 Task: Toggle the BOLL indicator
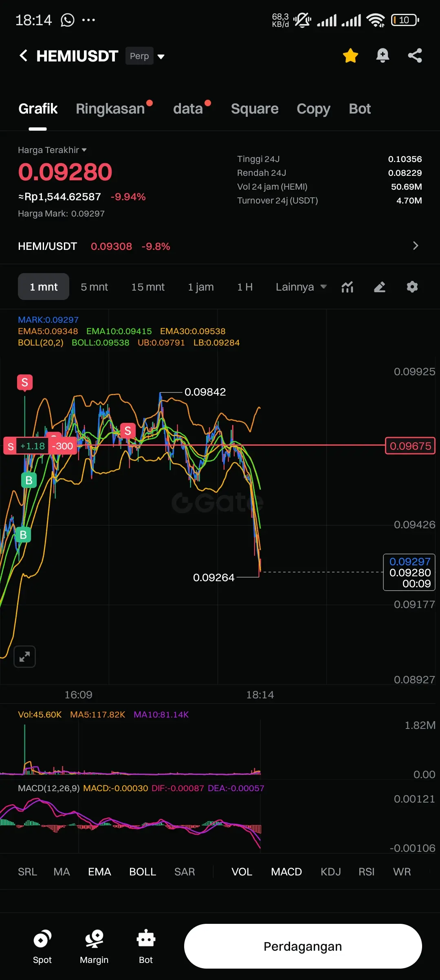[x=143, y=872]
